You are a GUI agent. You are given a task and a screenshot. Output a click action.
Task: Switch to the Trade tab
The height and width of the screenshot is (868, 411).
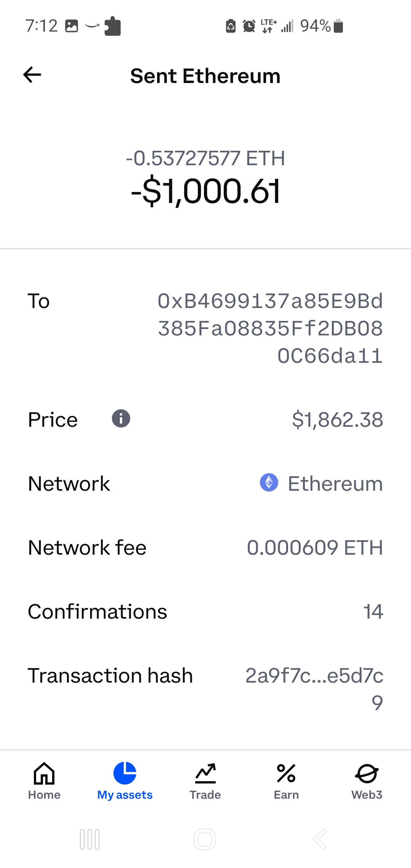[x=205, y=781]
